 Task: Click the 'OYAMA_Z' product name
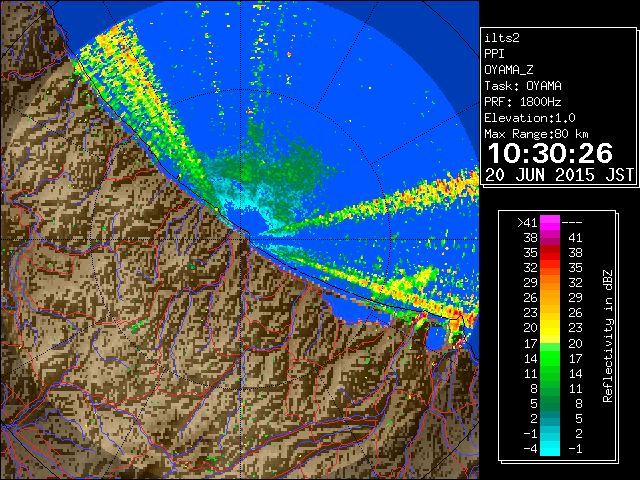click(509, 70)
